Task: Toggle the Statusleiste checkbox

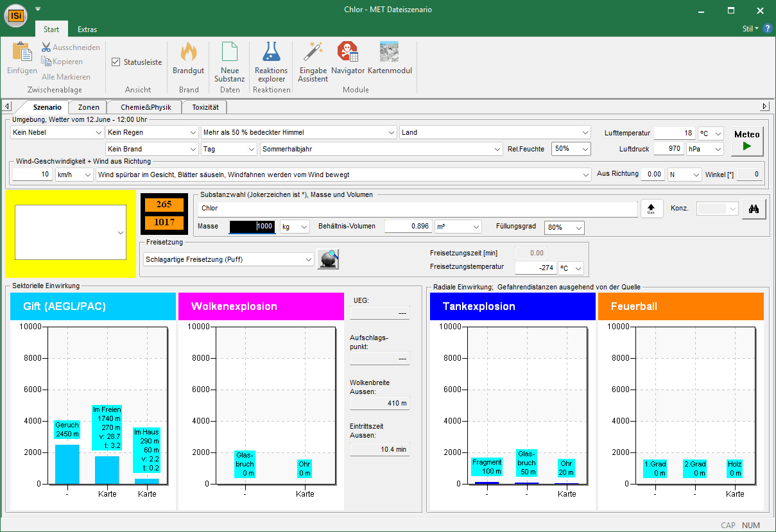Action: pyautogui.click(x=116, y=62)
